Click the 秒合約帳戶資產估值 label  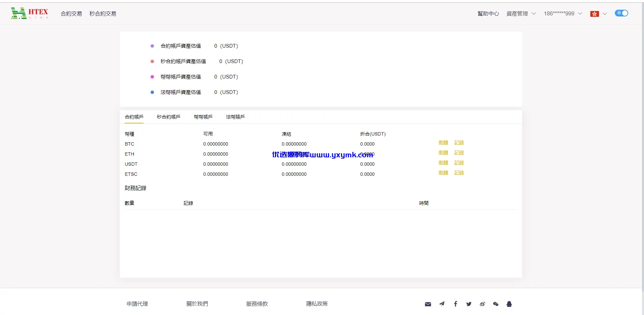coord(183,61)
